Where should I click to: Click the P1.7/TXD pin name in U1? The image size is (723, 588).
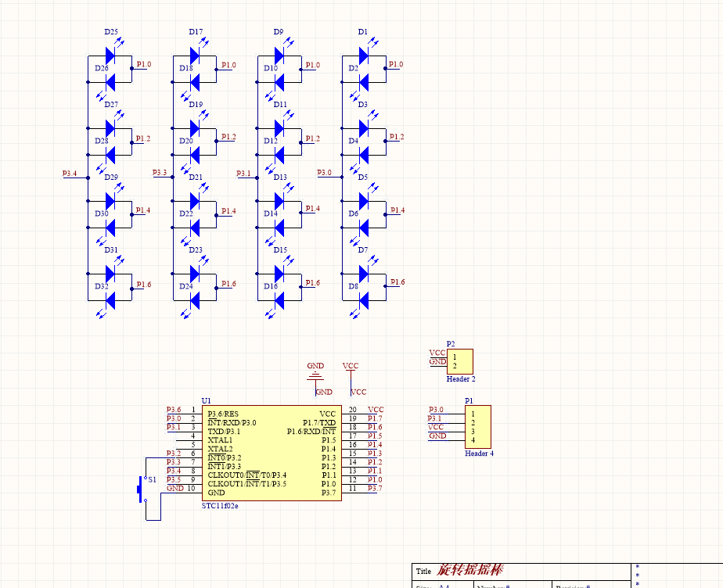pyautogui.click(x=319, y=422)
